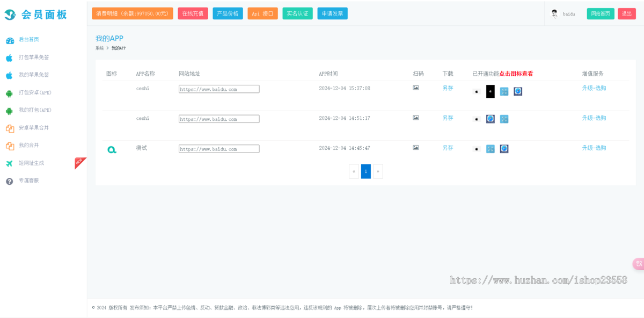Click the 在线充值 button
Viewport: 644px width, 318px height.
point(193,13)
